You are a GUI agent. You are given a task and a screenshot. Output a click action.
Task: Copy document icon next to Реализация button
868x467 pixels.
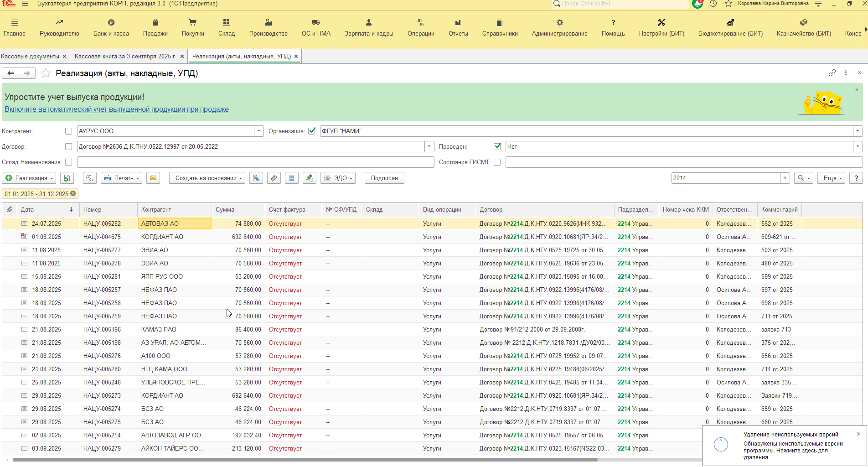click(x=67, y=178)
